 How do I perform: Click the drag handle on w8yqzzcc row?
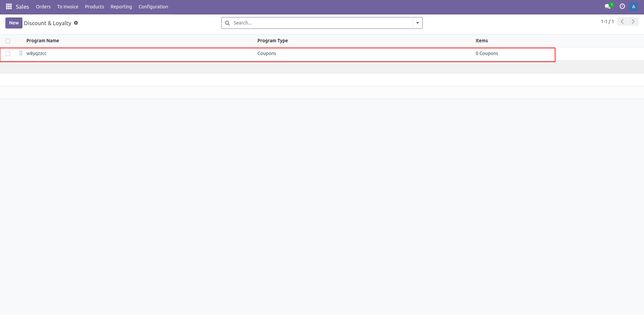point(21,53)
